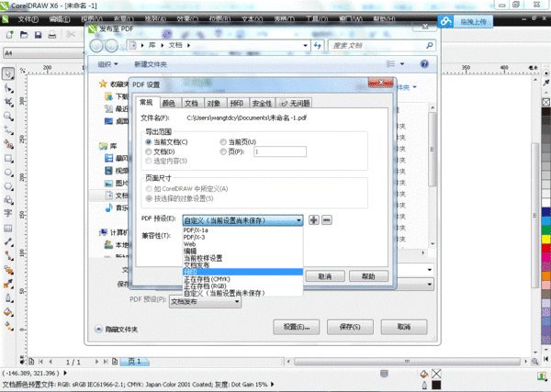This screenshot has width=551, height=392.
Task: Pick the green swatch in palette
Action: tap(545, 230)
